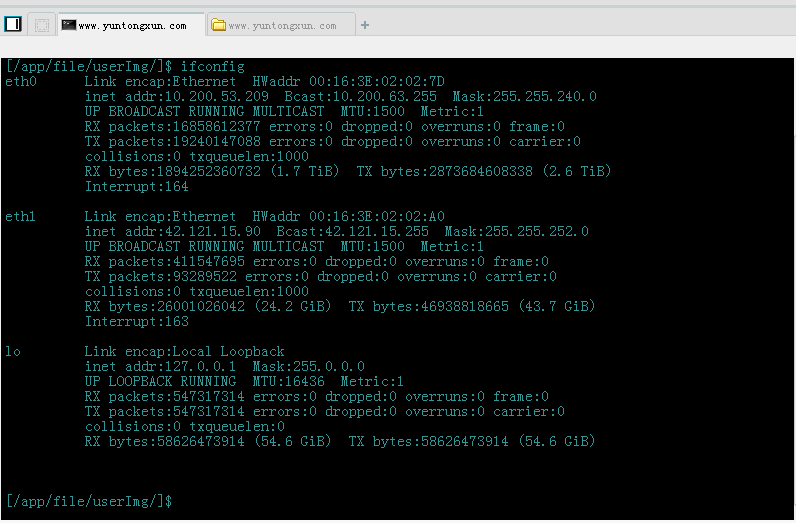
Task: Click HWaddr 00:16:3E:02:02:7D
Action: click(348, 81)
